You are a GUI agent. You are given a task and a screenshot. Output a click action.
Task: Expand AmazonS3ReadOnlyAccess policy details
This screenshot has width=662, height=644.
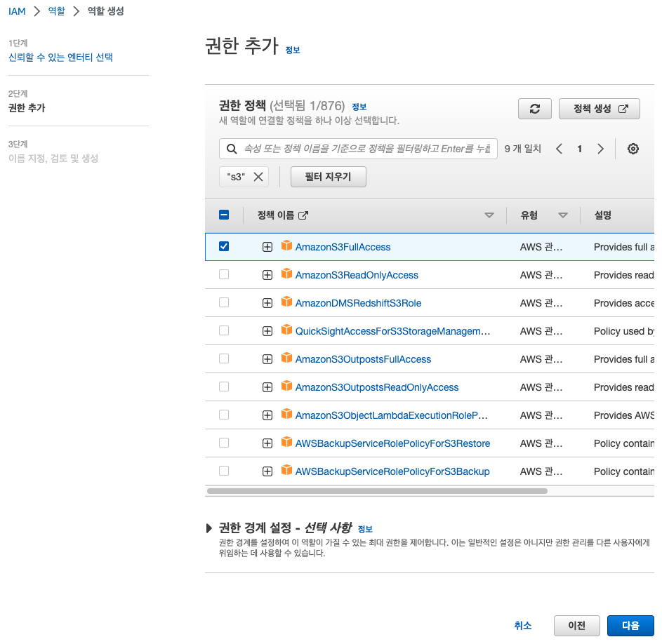pyautogui.click(x=267, y=275)
